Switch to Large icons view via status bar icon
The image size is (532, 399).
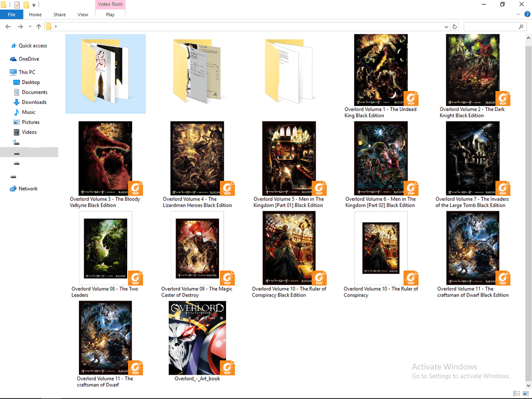(x=526, y=393)
